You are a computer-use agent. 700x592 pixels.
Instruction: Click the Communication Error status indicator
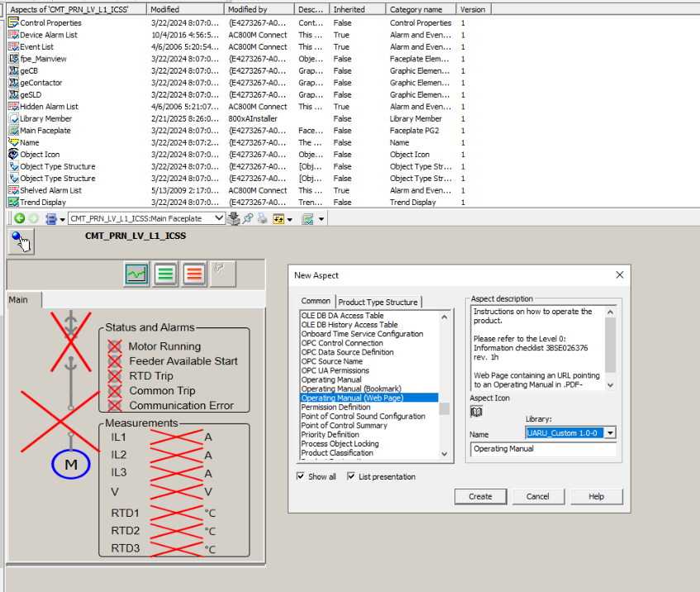(x=115, y=405)
